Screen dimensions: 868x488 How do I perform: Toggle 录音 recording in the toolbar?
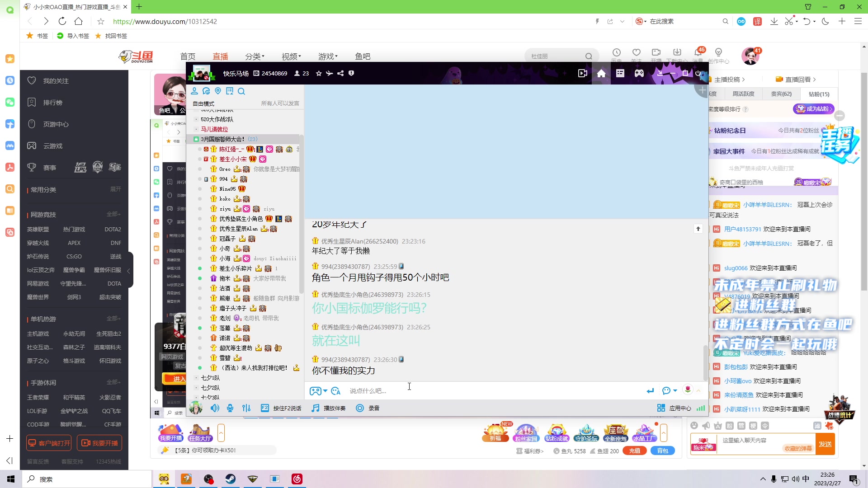coord(360,408)
